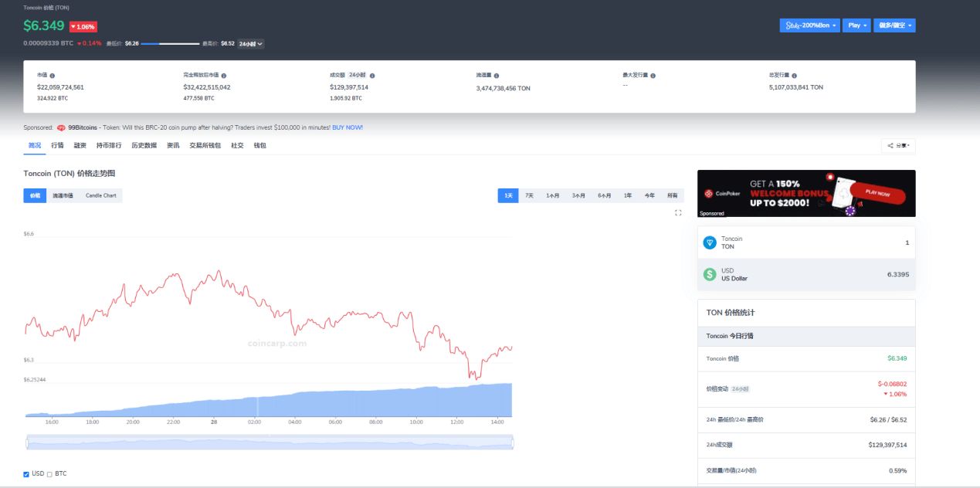Open the 历史数据 tab
Screen dimensions: 980x488
[144, 145]
